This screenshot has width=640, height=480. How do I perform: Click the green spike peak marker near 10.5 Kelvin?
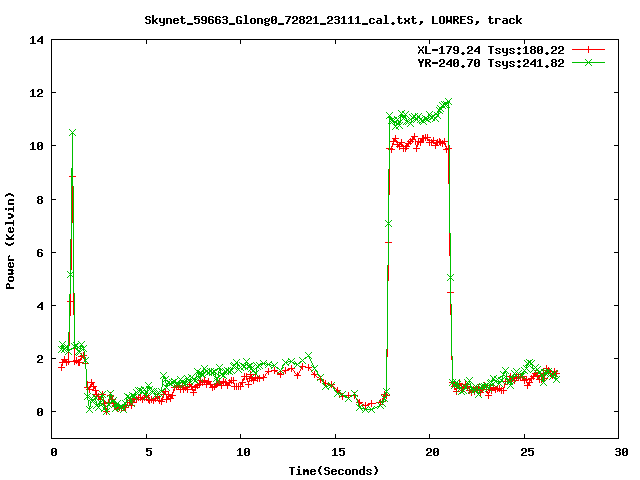[x=72, y=133]
